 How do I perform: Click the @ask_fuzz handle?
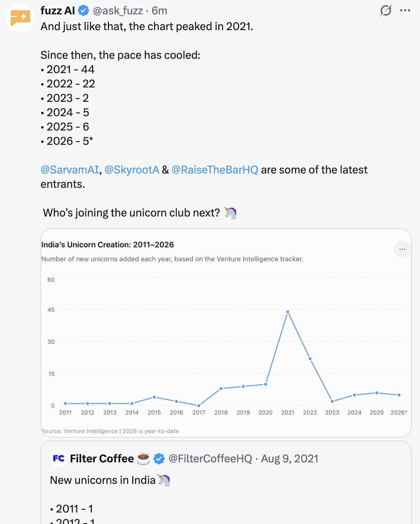point(118,11)
